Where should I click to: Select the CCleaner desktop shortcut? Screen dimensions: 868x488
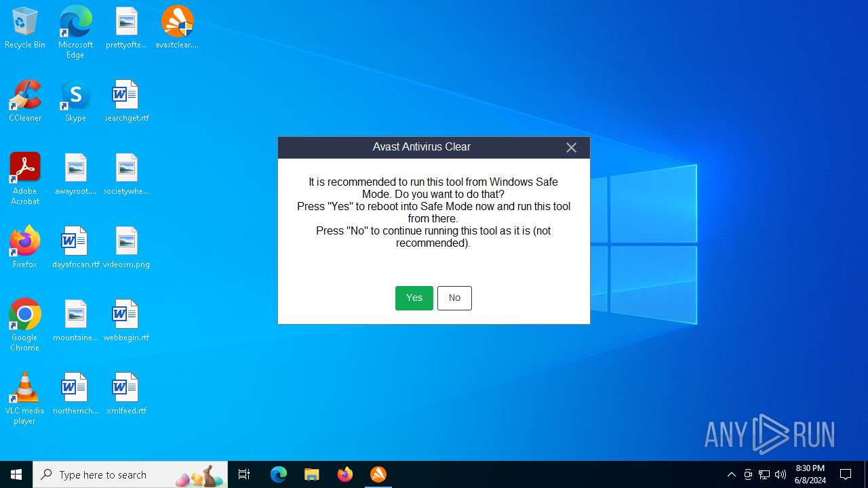point(25,101)
